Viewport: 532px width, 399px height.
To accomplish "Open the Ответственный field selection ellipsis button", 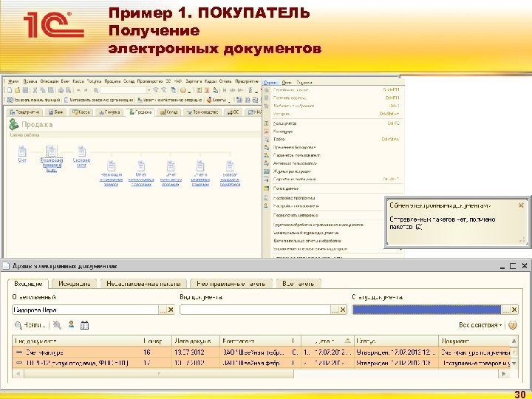I will [163, 310].
